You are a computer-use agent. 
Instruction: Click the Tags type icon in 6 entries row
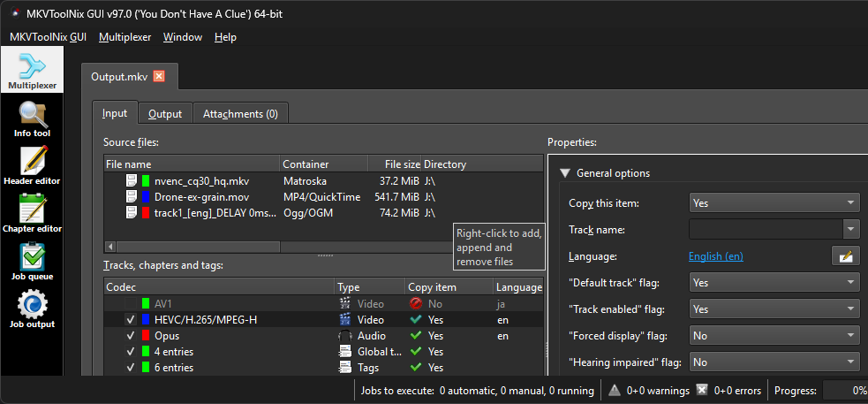coord(345,368)
